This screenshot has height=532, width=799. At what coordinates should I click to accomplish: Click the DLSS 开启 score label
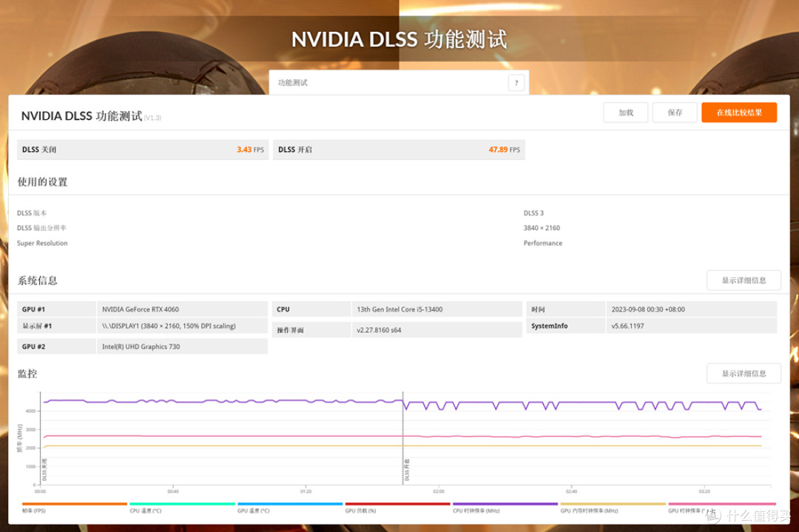click(x=295, y=149)
